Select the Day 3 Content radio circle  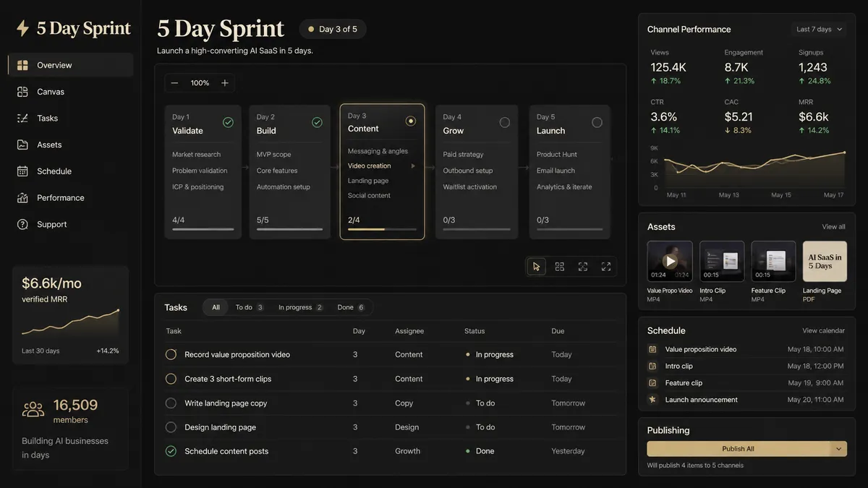411,121
